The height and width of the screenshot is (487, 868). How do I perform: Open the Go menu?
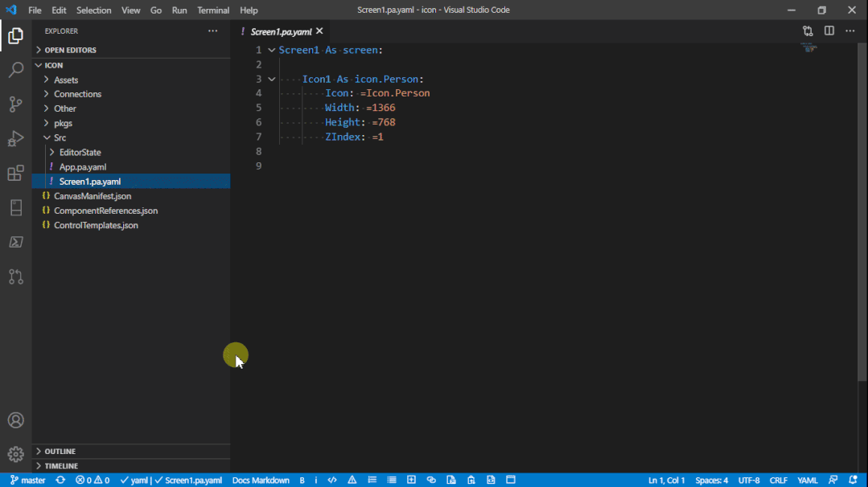[x=156, y=10]
